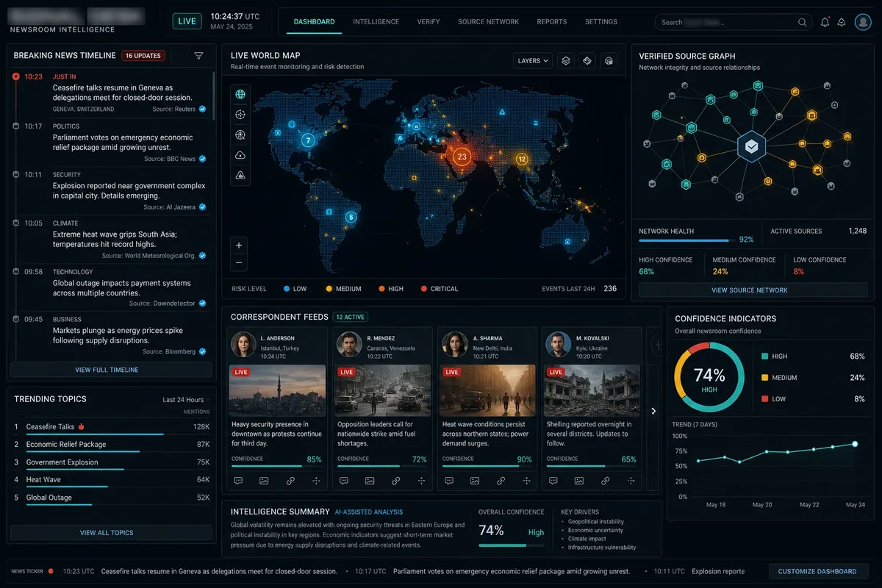Click the 12 Active feeds badge

[350, 318]
